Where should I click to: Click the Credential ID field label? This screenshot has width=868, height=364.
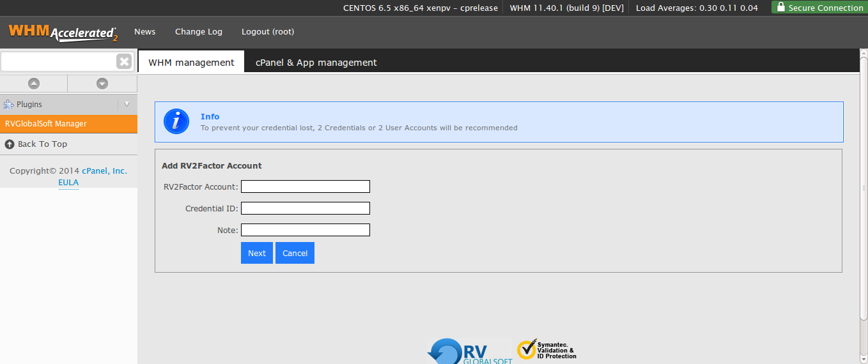click(212, 208)
